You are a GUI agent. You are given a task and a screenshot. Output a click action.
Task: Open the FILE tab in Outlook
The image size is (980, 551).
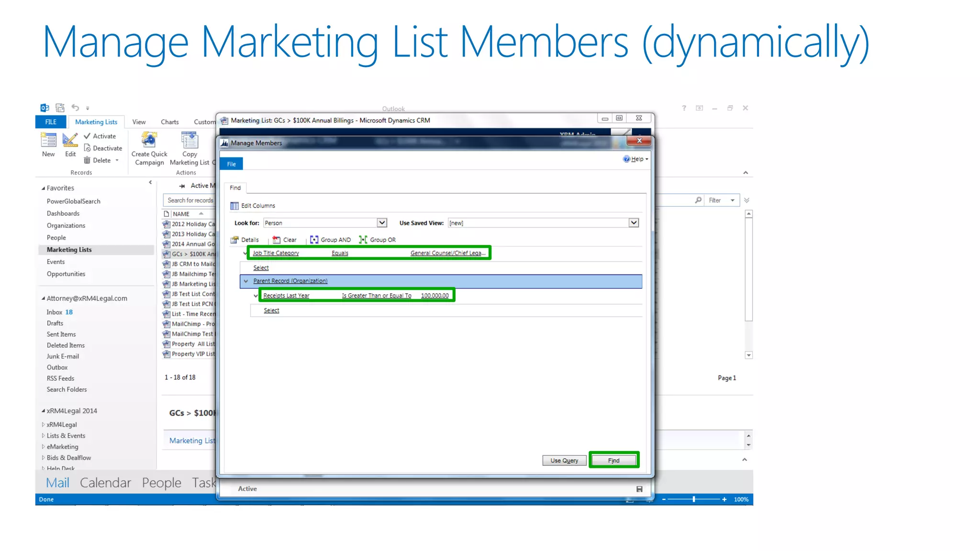pyautogui.click(x=51, y=122)
